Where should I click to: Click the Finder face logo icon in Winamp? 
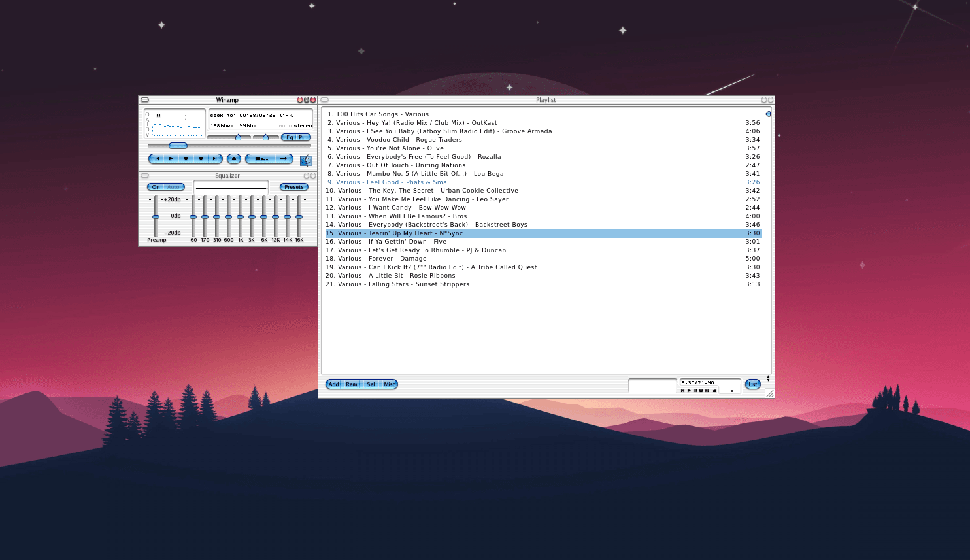306,161
